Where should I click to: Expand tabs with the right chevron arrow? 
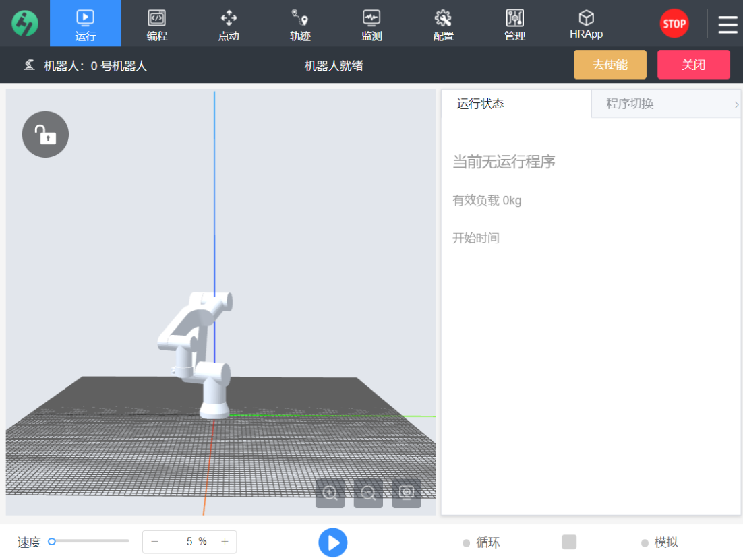(x=736, y=104)
